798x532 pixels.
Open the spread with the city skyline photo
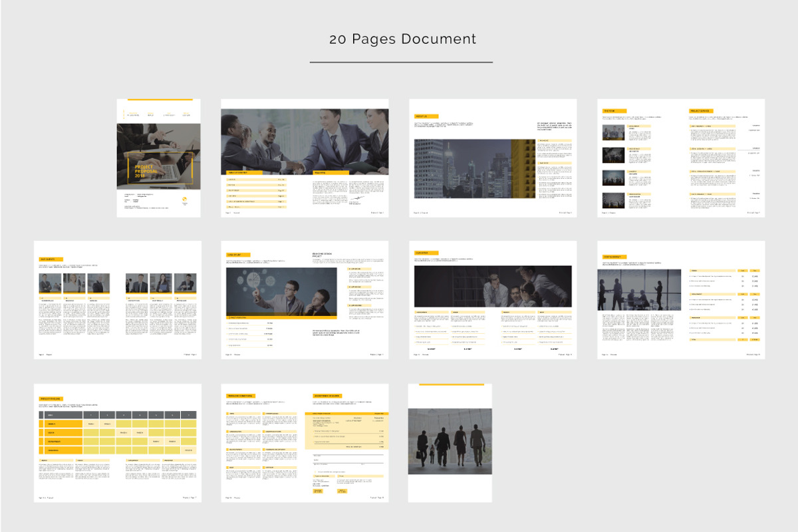493,158
